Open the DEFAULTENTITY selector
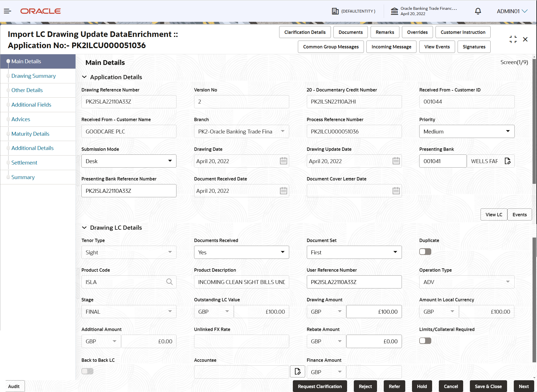 (x=354, y=11)
